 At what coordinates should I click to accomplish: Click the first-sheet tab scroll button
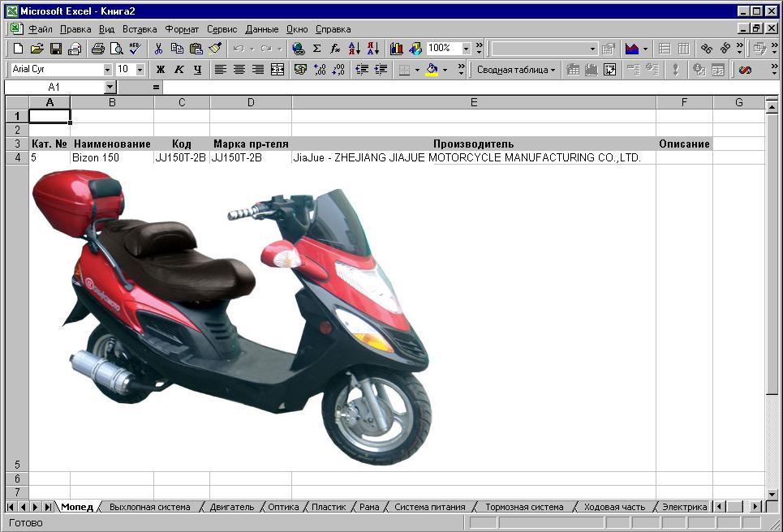coord(11,507)
